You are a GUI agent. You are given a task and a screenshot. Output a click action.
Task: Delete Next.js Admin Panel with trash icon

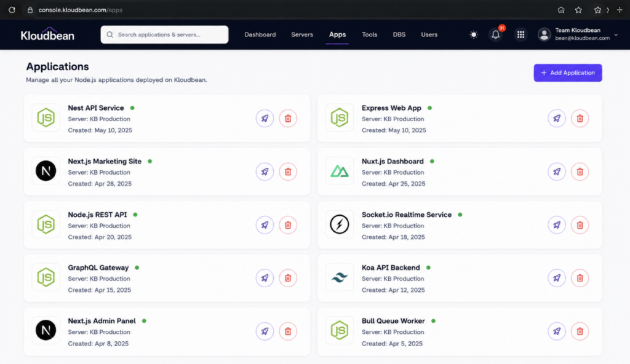[x=288, y=331]
